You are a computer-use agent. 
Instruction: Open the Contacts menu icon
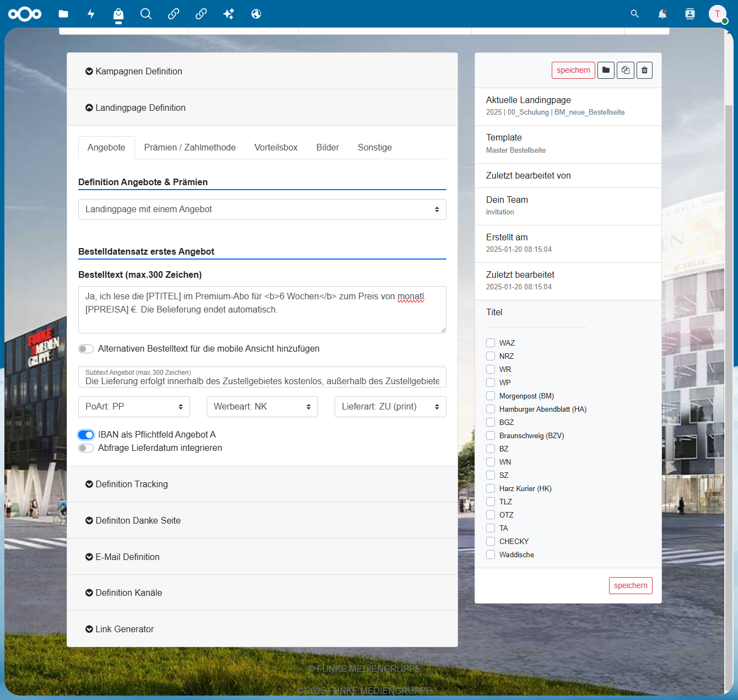(x=690, y=14)
